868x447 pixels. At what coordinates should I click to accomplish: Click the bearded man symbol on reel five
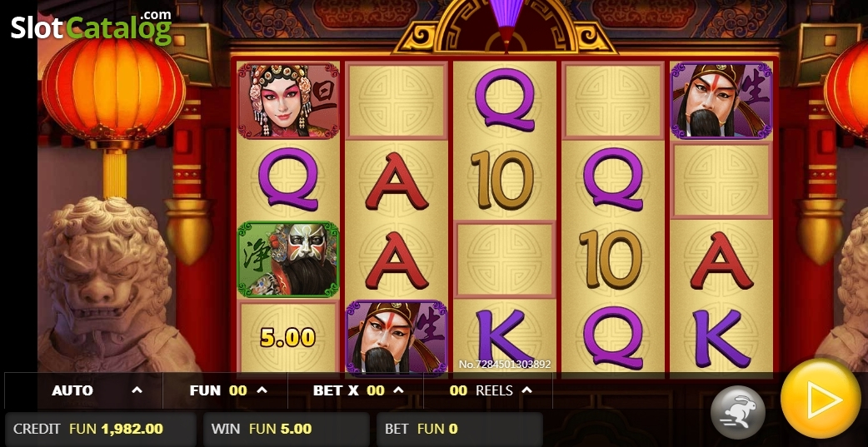(721, 101)
